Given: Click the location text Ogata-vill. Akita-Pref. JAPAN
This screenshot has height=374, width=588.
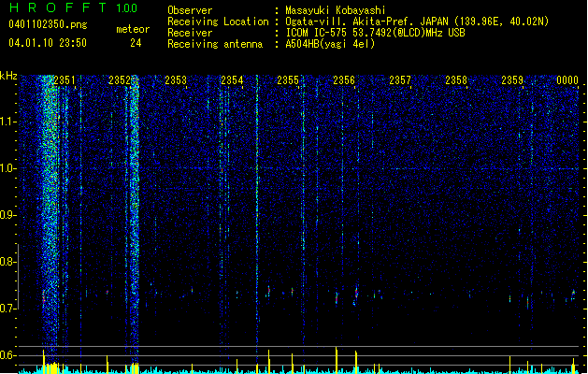Looking at the screenshot, I should click(x=366, y=22).
